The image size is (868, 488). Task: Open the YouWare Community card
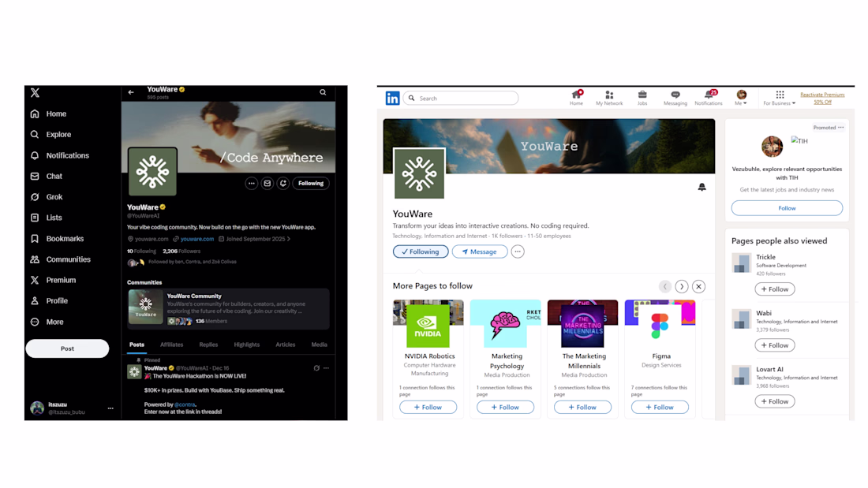pyautogui.click(x=228, y=309)
